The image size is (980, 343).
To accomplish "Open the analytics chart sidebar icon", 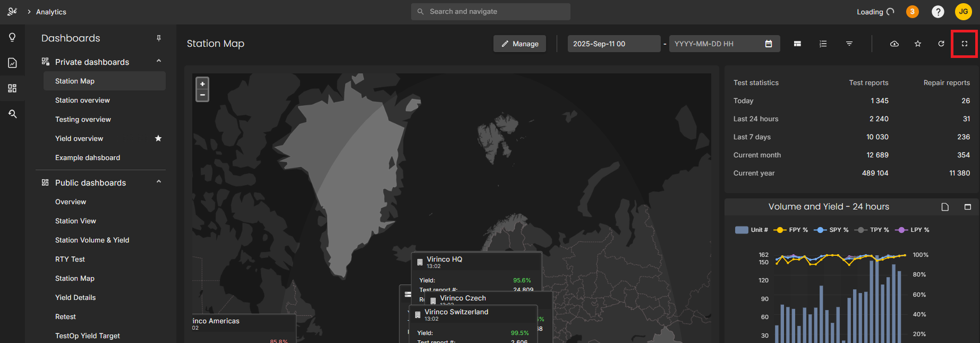I will click(x=12, y=63).
